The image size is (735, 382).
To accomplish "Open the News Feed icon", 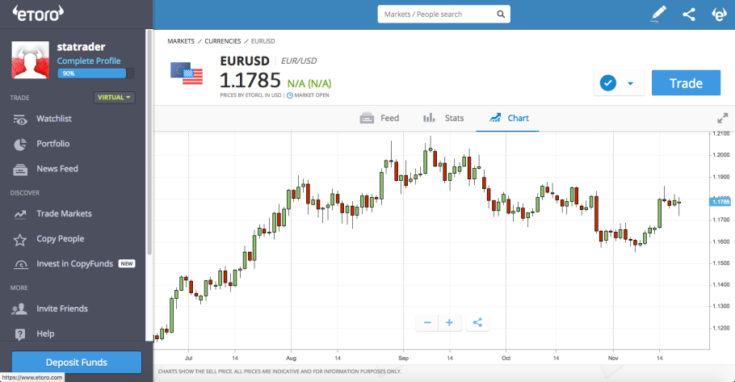I will tap(20, 169).
